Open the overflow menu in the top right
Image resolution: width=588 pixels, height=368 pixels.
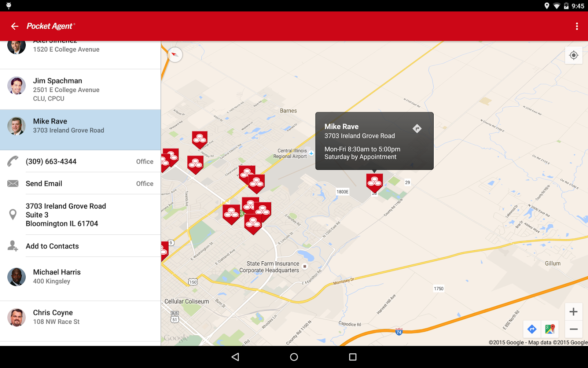tap(577, 26)
